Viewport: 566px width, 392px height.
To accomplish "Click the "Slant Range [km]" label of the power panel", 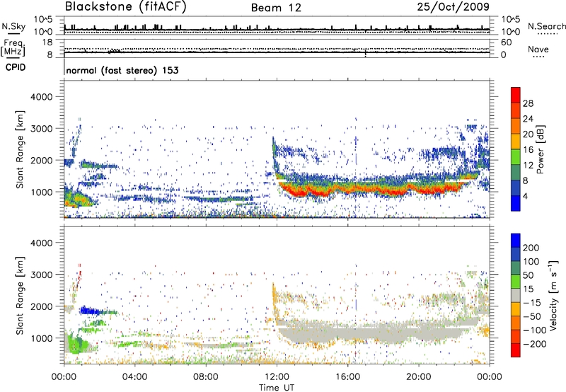I will click(21, 149).
